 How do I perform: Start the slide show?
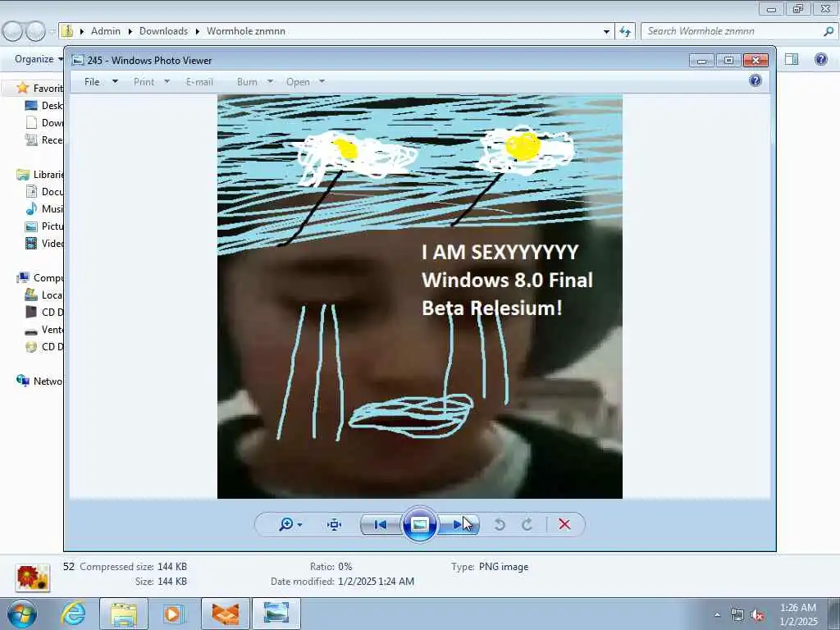click(419, 524)
